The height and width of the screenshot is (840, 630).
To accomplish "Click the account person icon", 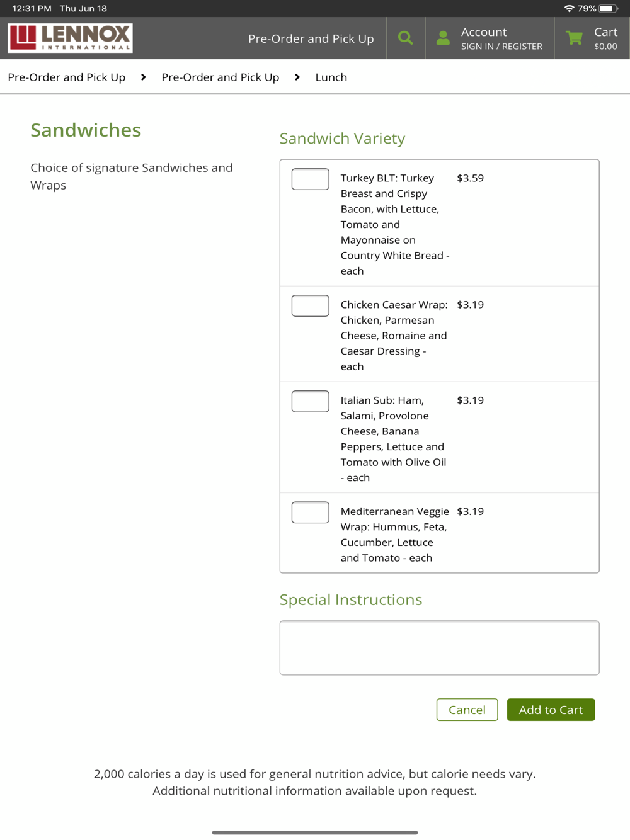I will (443, 38).
